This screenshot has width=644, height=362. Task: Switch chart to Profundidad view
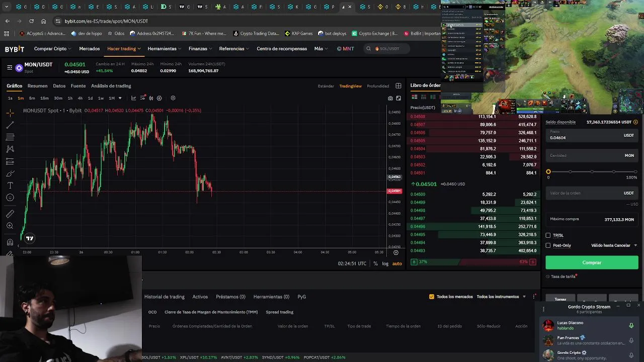coord(378,86)
